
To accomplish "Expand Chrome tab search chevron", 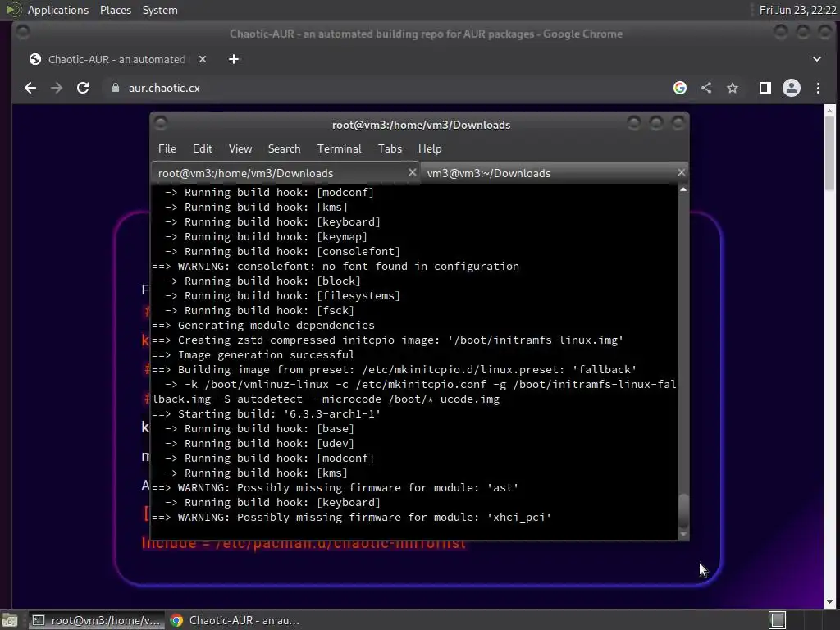I will (x=817, y=59).
